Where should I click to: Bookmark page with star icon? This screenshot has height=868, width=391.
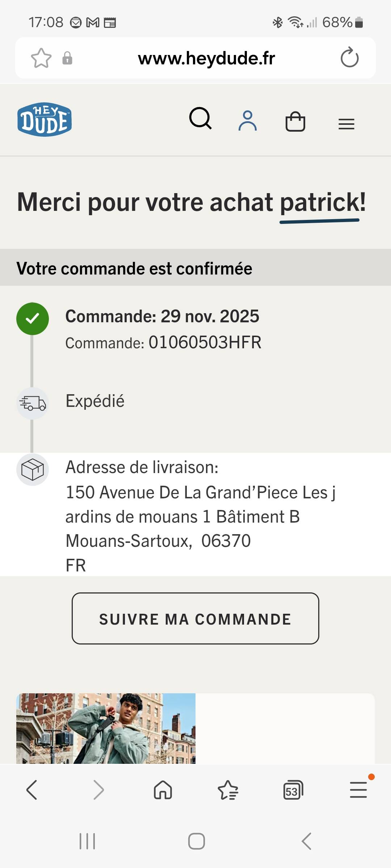(41, 58)
